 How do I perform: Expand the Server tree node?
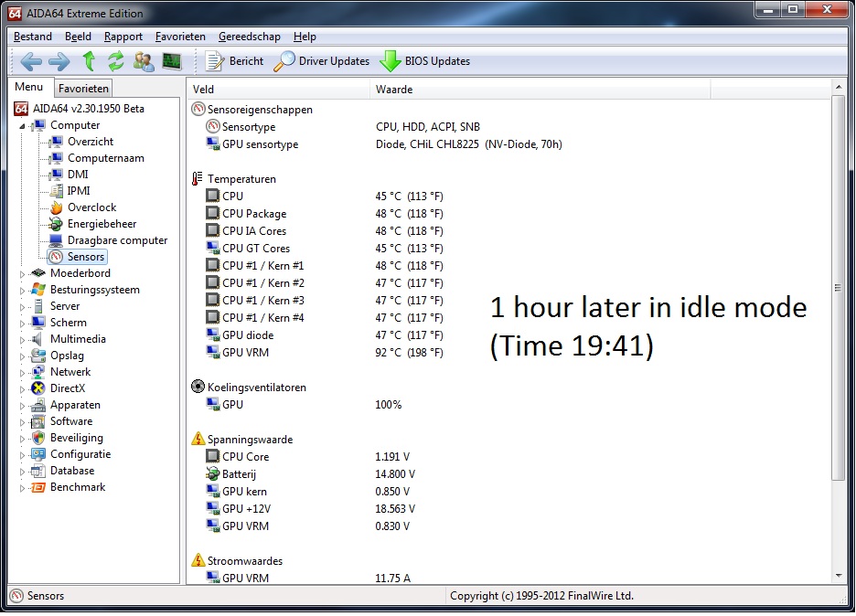(22, 307)
